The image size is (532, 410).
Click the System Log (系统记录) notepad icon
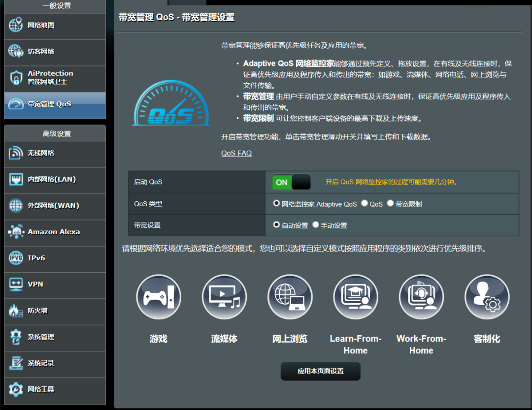(16, 363)
